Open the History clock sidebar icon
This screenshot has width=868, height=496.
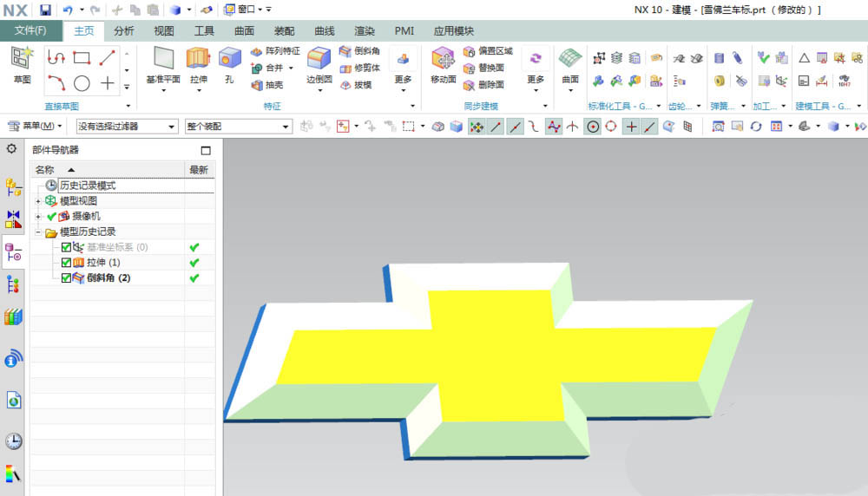(13, 441)
